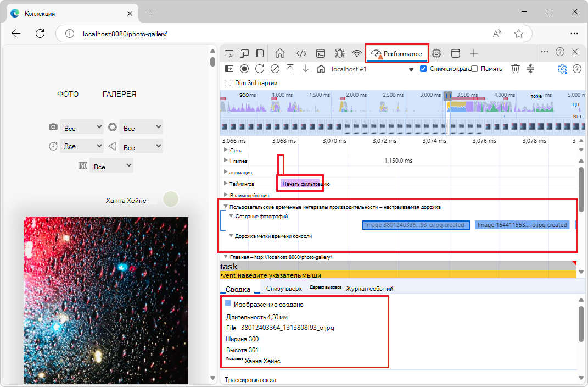Close the DevTools panel
Screen dimensions: 588x387
[x=575, y=52]
